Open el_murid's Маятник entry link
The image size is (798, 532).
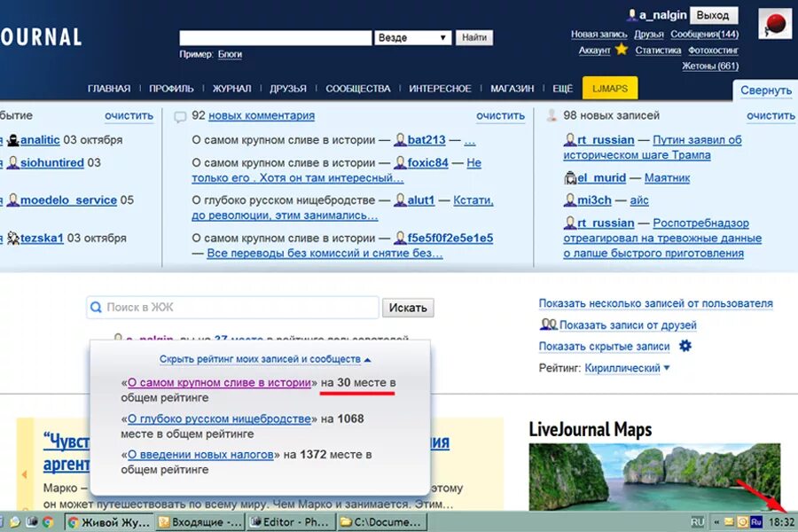667,177
